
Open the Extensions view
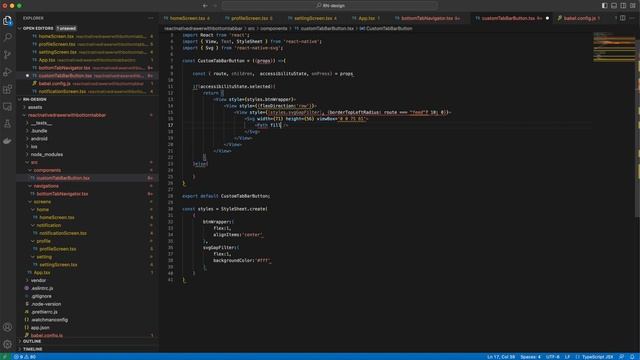click(7, 89)
